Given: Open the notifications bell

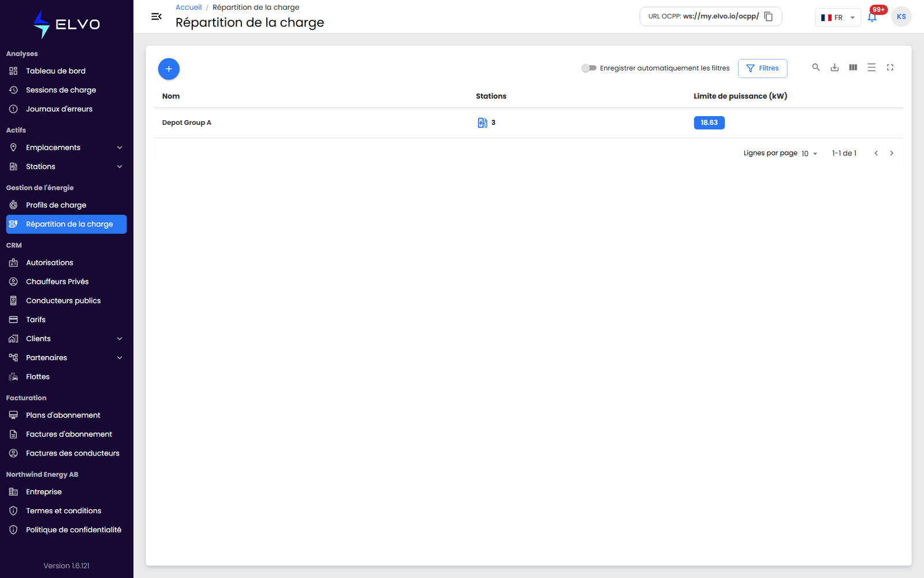Looking at the screenshot, I should (872, 17).
